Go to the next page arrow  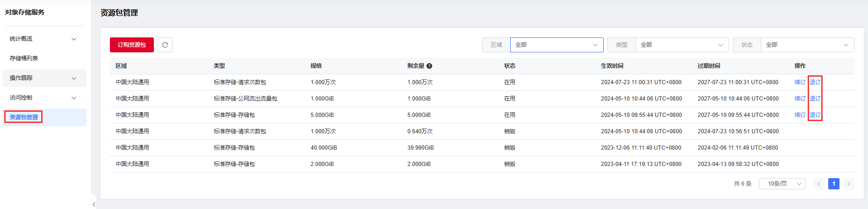pos(849,184)
